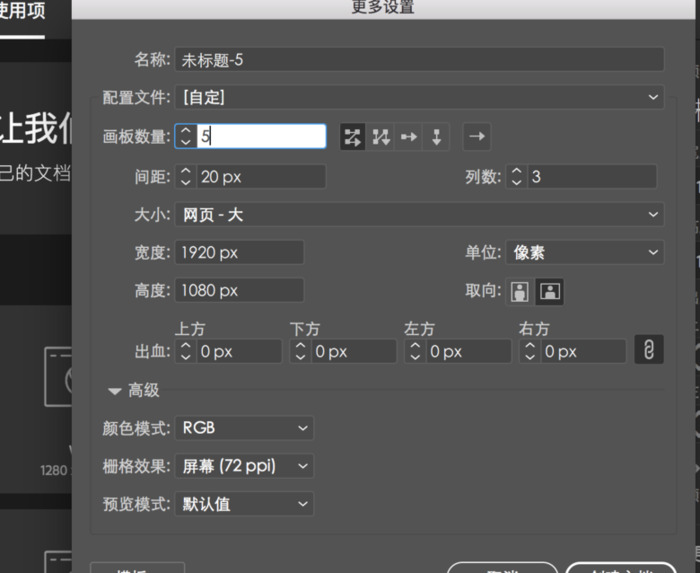Open the 颜色模式 RGB dropdown

click(x=244, y=428)
